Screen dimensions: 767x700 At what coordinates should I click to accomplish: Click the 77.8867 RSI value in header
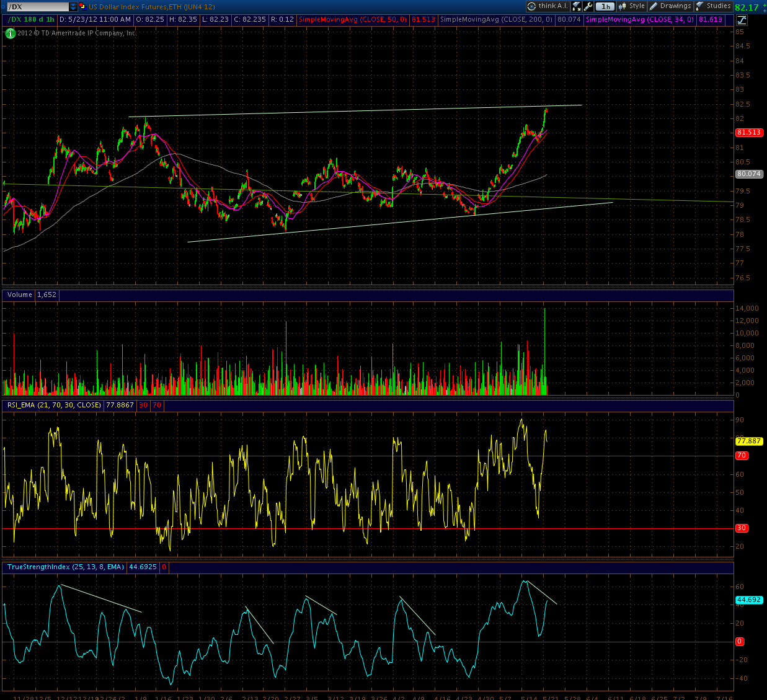(x=120, y=405)
